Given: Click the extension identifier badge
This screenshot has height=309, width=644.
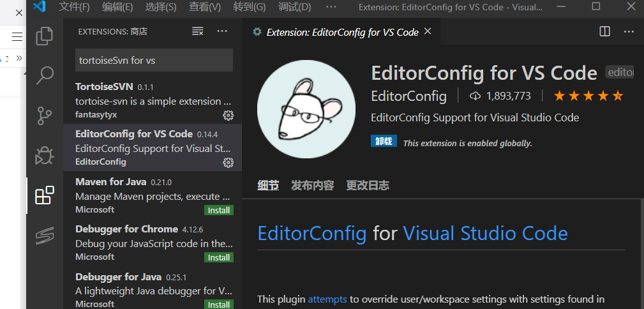Looking at the screenshot, I should [619, 73].
